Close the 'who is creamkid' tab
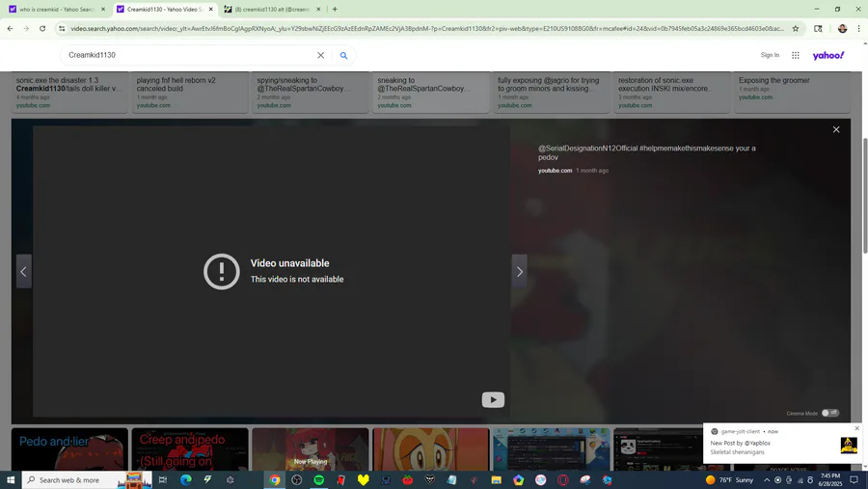 click(x=103, y=9)
